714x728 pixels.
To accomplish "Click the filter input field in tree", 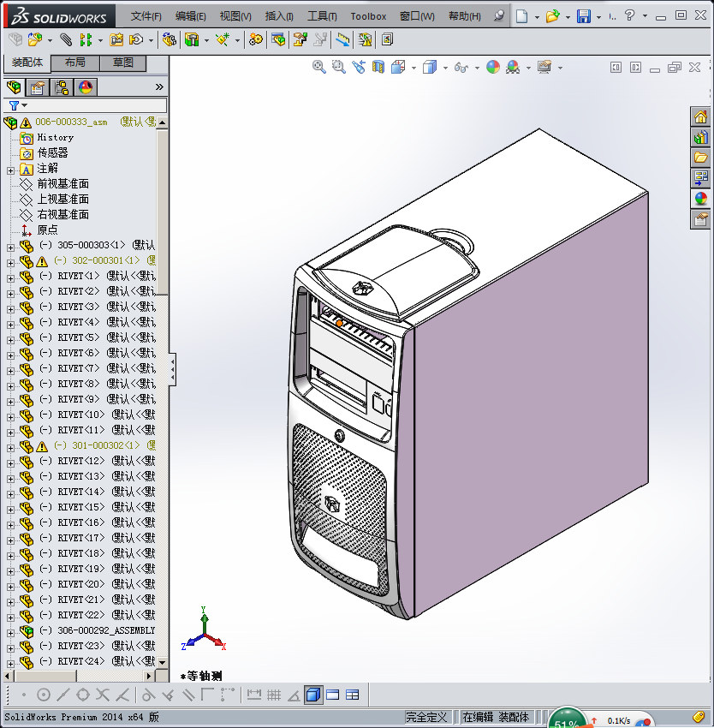I will coord(97,106).
